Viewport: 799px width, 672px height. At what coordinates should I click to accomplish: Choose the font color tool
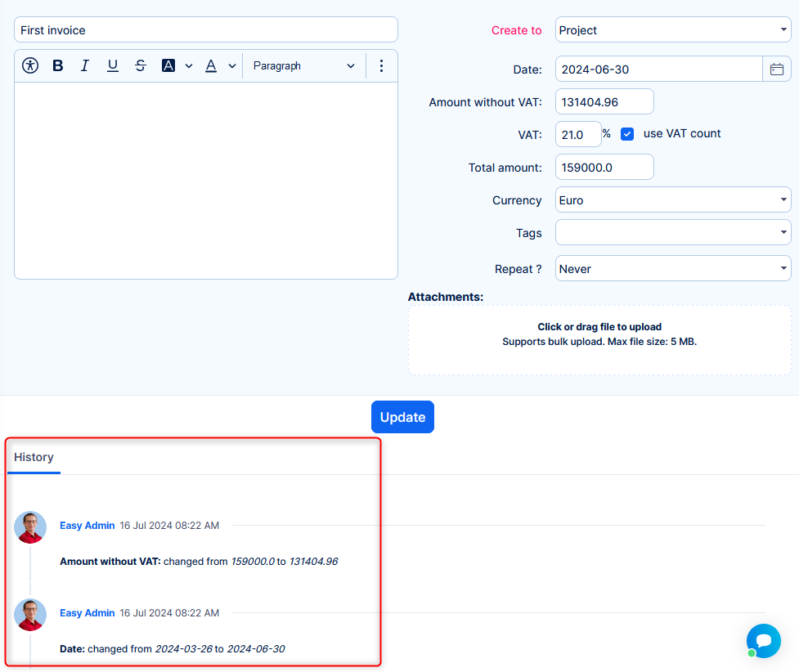tap(211, 65)
